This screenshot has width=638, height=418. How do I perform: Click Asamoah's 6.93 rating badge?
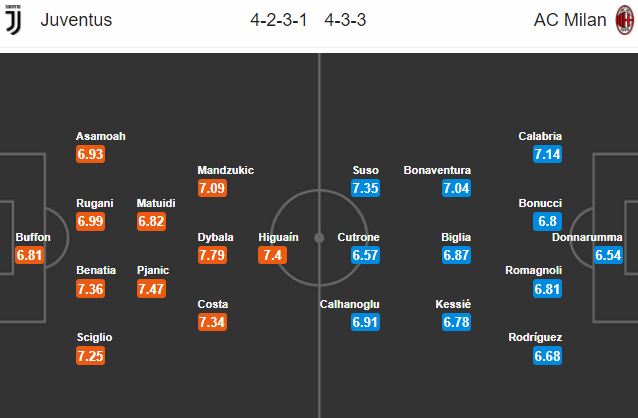[x=91, y=155]
